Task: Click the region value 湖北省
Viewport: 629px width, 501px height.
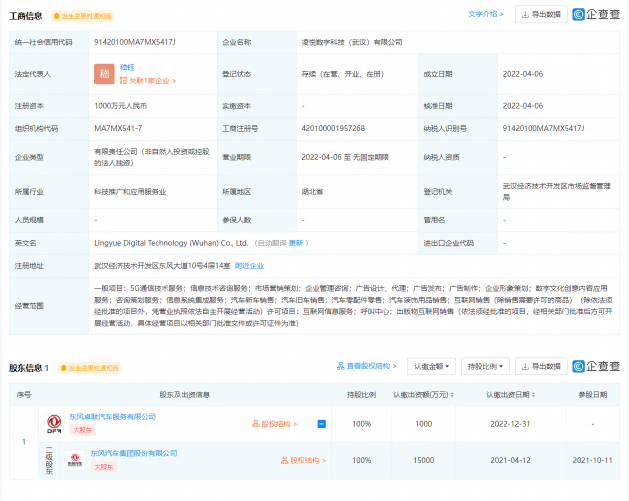Action: click(312, 192)
